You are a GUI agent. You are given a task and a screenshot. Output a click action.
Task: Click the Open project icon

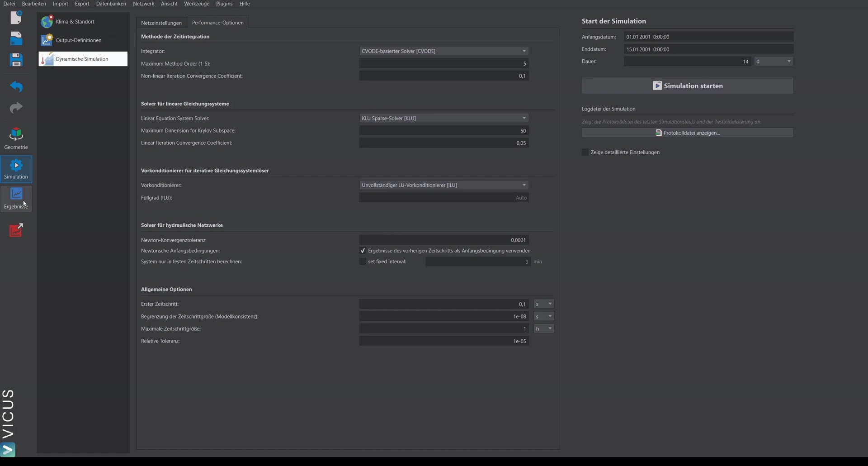click(x=16, y=38)
